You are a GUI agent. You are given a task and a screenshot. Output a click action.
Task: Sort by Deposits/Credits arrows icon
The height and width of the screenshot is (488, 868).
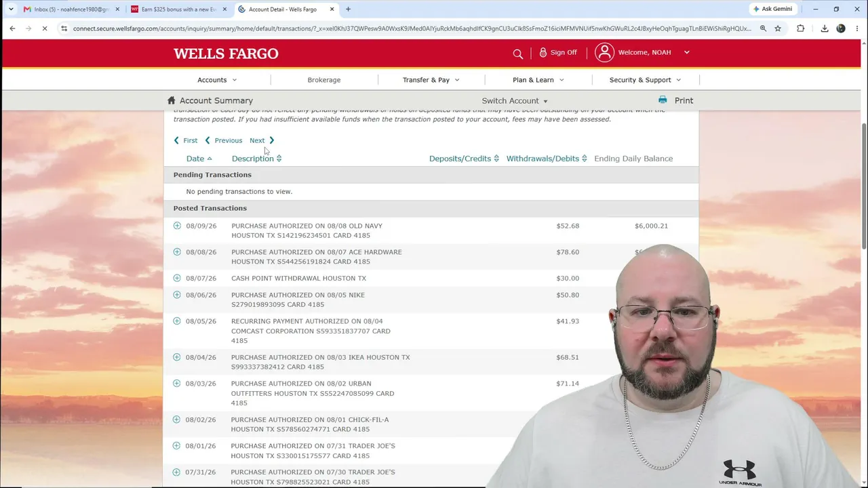click(496, 159)
